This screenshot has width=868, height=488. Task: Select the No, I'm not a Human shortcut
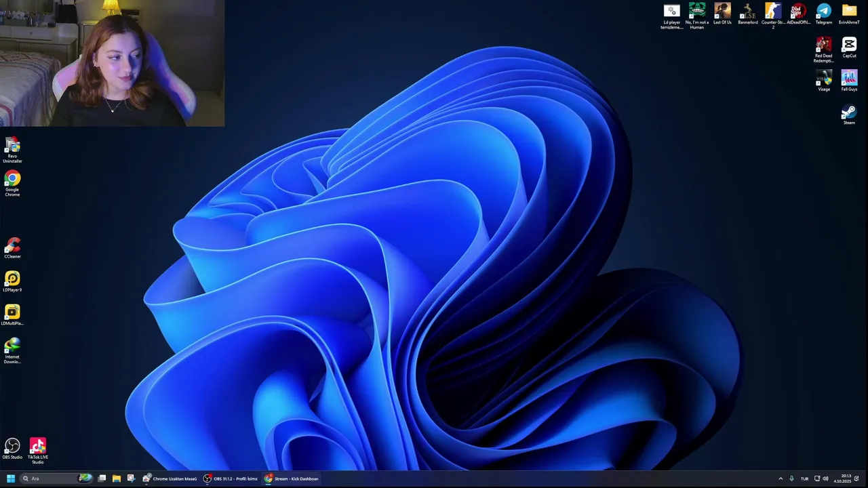(697, 16)
